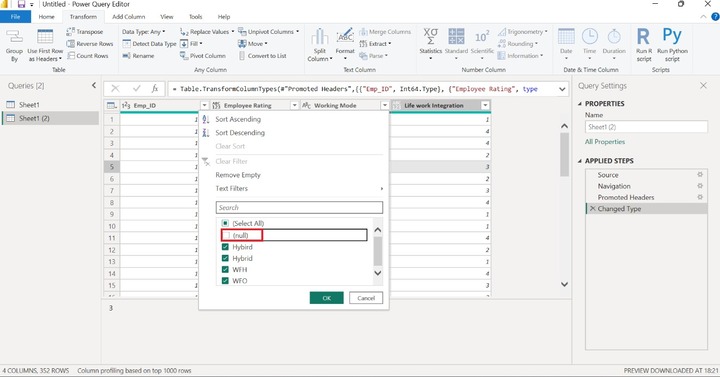The image size is (720, 377).
Task: Collapse the Queries pane
Action: tap(94, 85)
